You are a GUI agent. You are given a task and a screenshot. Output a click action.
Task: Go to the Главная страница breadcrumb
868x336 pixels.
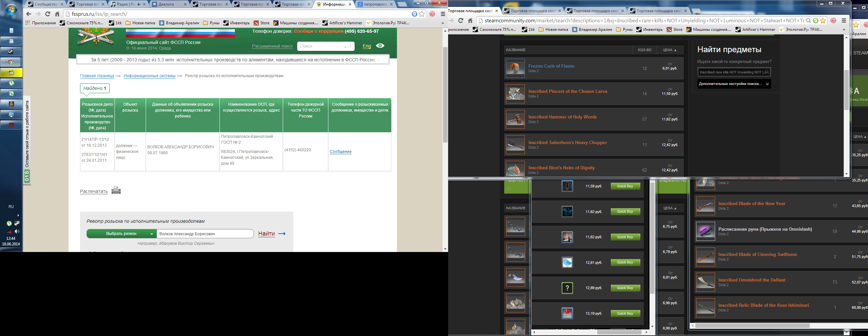click(x=97, y=76)
